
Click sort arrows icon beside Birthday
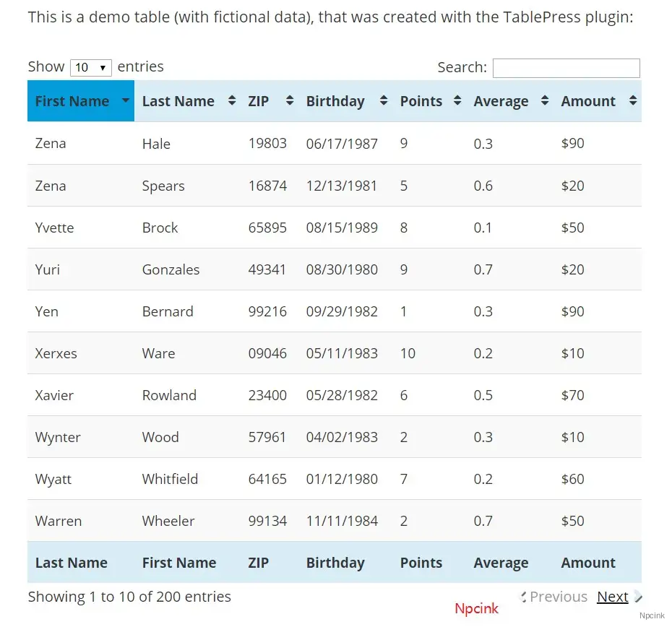pos(384,100)
